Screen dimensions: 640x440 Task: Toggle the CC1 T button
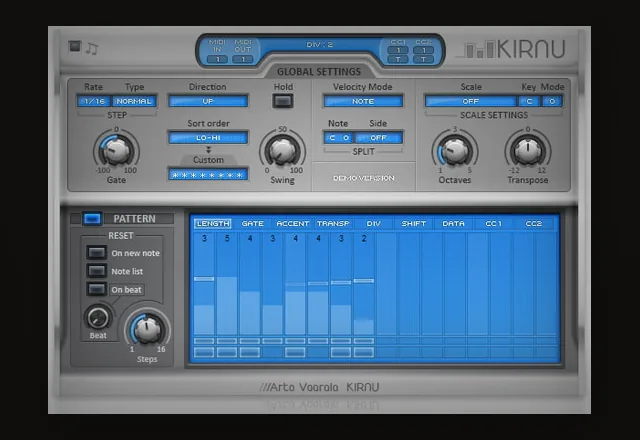pyautogui.click(x=398, y=59)
